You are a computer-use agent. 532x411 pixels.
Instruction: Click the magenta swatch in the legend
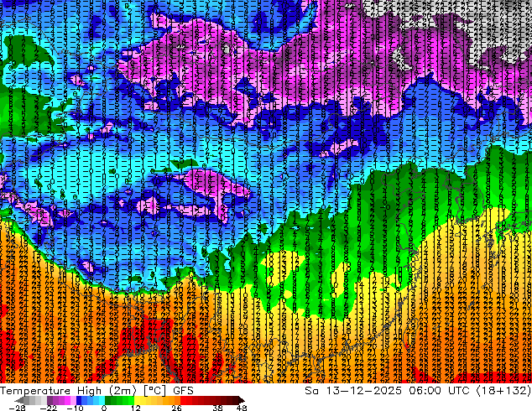pyautogui.click(x=67, y=400)
